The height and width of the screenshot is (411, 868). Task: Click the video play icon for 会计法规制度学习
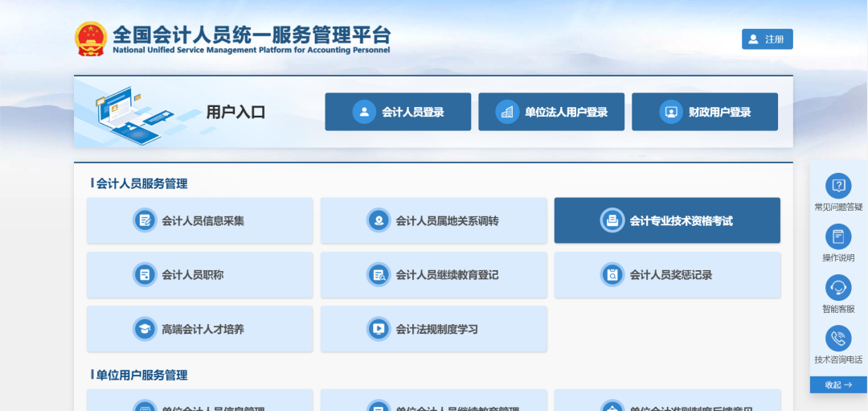pos(379,329)
